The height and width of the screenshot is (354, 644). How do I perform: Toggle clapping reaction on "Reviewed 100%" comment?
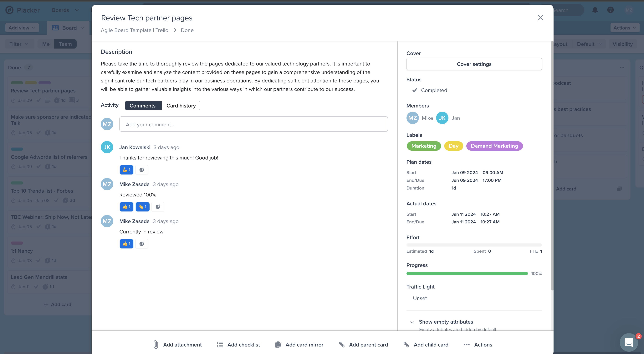pos(142,207)
